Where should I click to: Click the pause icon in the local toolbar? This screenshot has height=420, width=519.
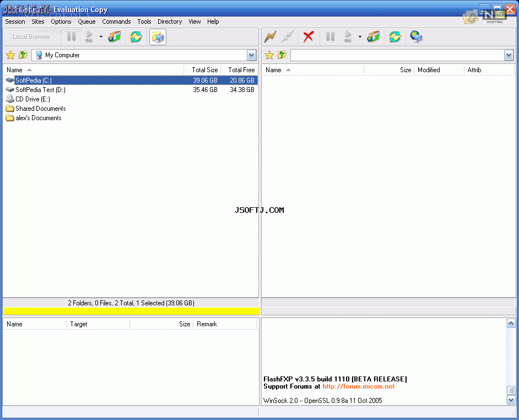(71, 36)
